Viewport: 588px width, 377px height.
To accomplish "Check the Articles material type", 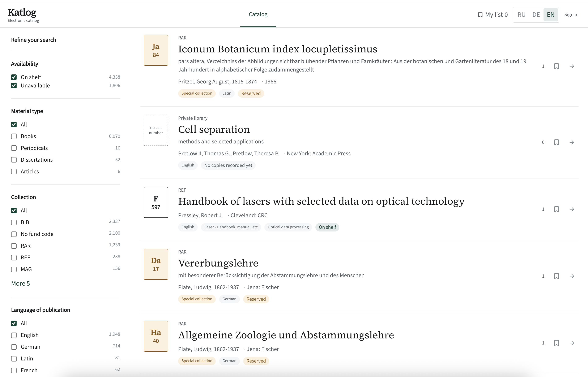I will tap(14, 172).
